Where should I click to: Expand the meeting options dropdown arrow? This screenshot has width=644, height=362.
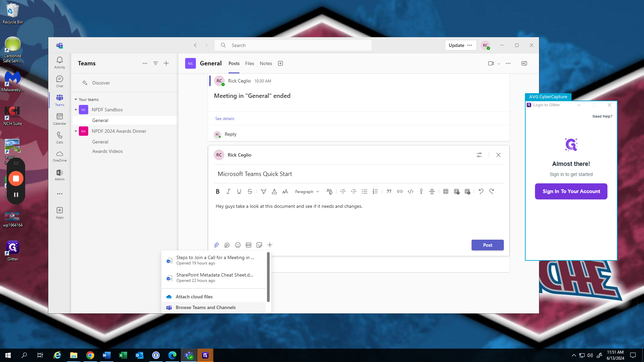coord(499,64)
